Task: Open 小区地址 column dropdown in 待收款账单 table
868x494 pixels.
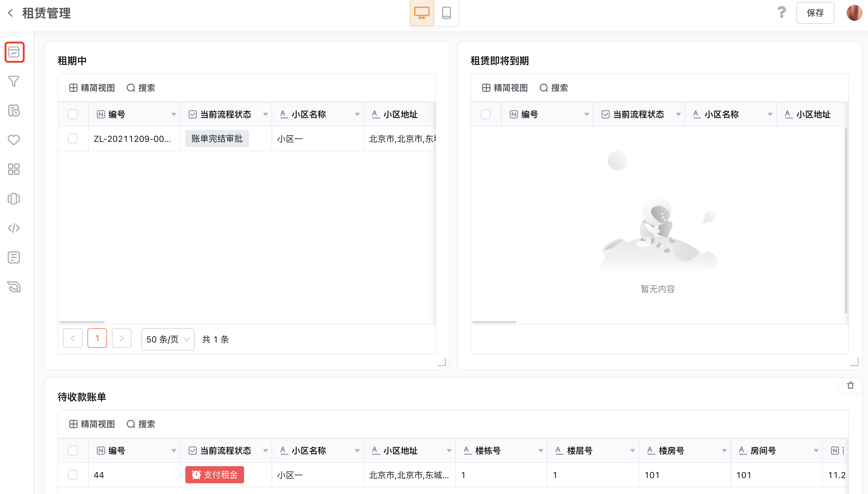Action: click(449, 451)
